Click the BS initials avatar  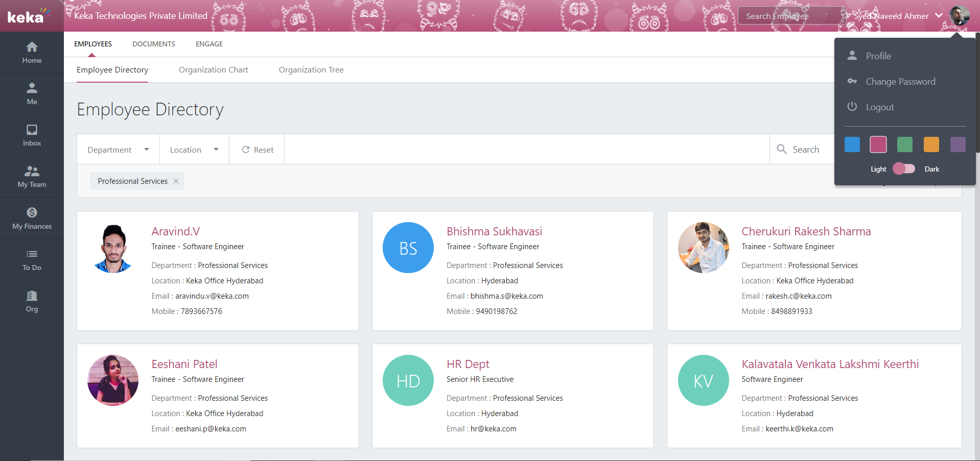coord(408,248)
